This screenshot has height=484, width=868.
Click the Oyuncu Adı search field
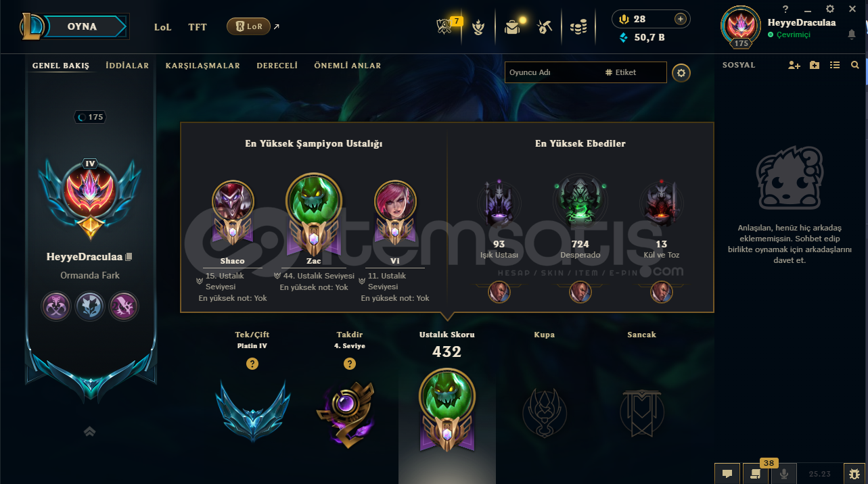coord(552,72)
